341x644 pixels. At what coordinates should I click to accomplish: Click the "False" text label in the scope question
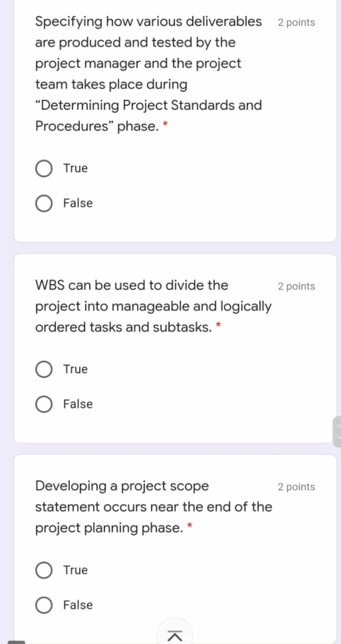(x=77, y=605)
